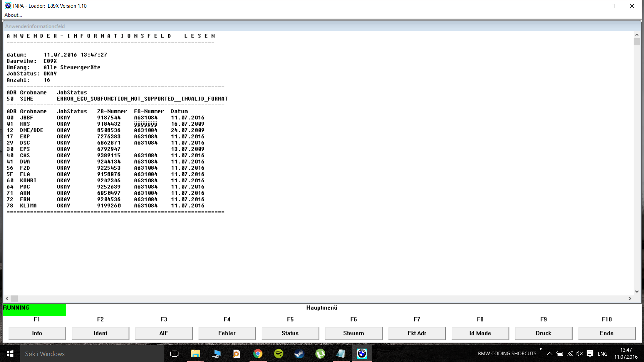Click the FRM row ZB-Nummer 9204536
The image size is (644, 362).
[109, 199]
